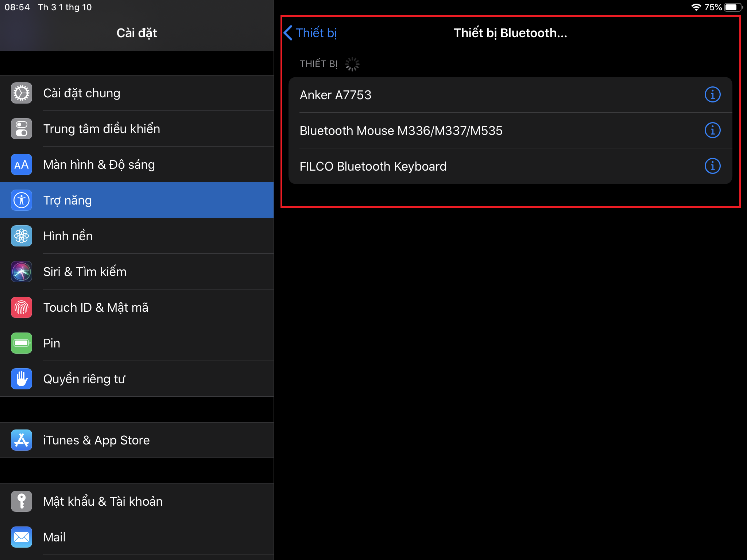
Task: Open Touch ID & Mật mã settings
Action: pos(137,307)
